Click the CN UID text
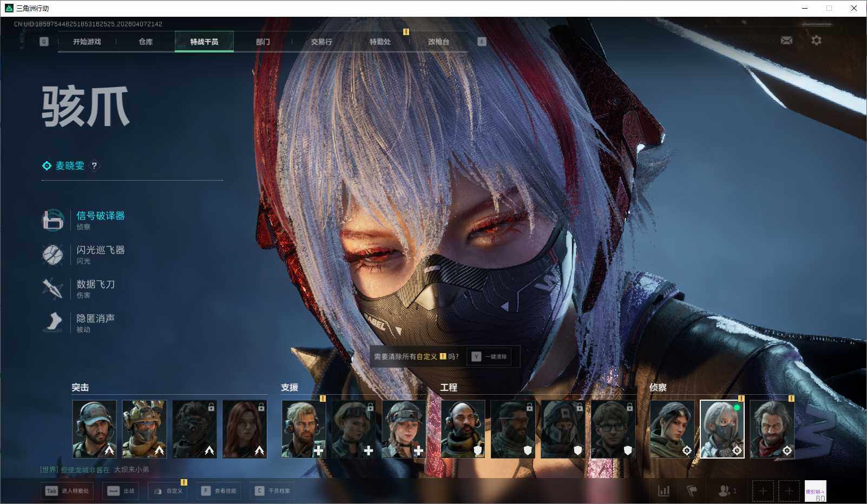 click(x=88, y=24)
